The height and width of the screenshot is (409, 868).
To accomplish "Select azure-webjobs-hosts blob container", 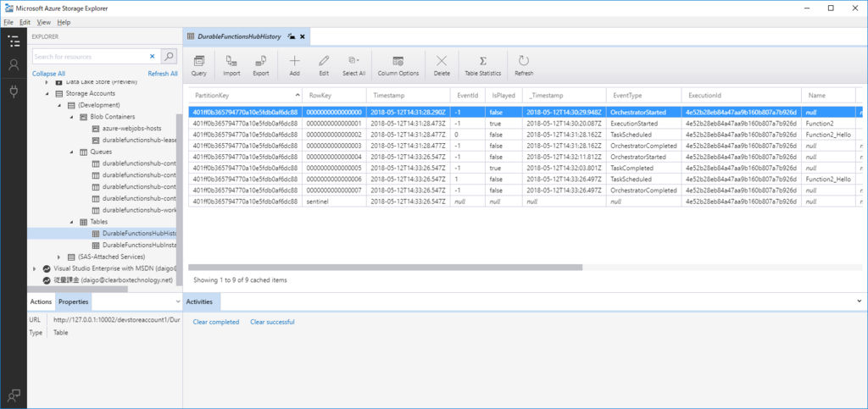I will pyautogui.click(x=131, y=128).
